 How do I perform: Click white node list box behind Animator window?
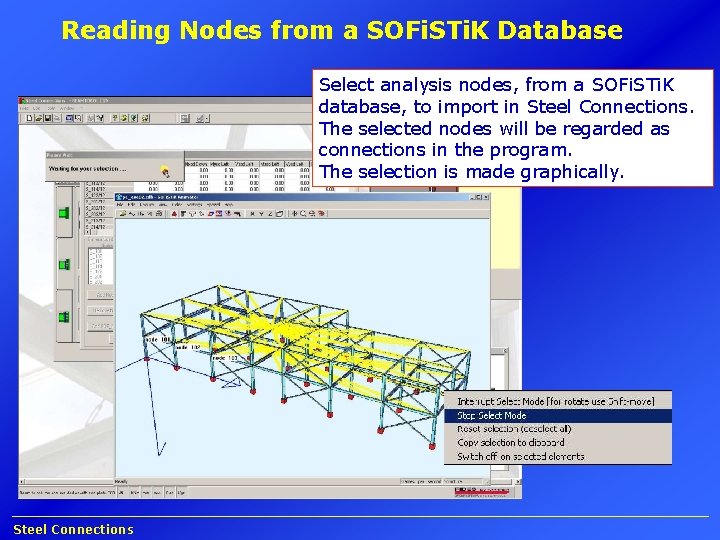click(x=101, y=266)
